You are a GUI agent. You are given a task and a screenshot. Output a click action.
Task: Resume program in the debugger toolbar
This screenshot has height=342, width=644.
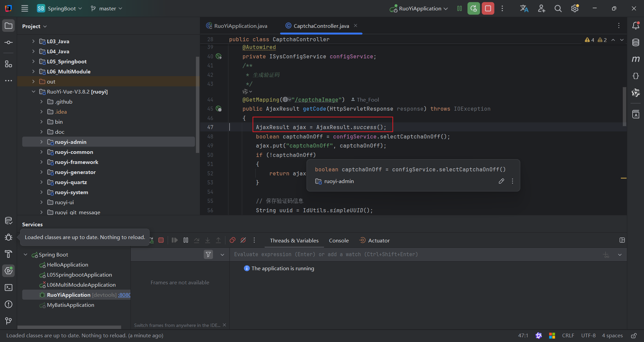pyautogui.click(x=174, y=240)
